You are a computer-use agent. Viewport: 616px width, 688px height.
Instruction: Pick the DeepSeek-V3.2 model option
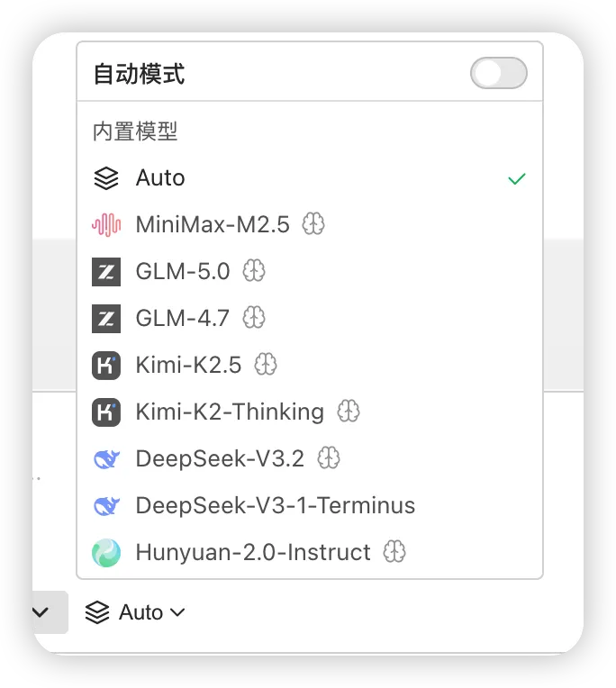[x=220, y=459]
